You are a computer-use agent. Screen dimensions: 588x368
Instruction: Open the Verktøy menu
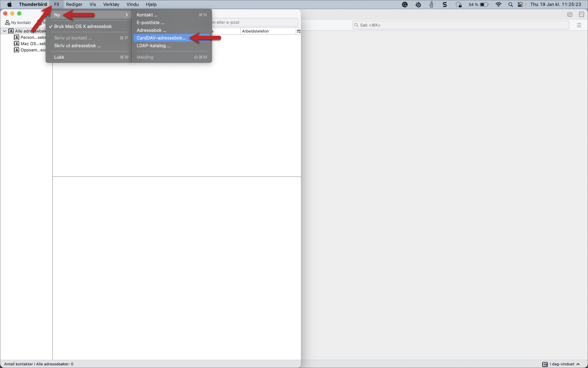coord(111,4)
